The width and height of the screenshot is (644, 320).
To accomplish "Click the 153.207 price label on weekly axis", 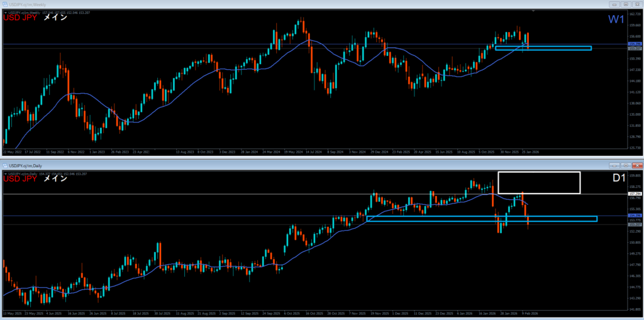I will [x=634, y=48].
